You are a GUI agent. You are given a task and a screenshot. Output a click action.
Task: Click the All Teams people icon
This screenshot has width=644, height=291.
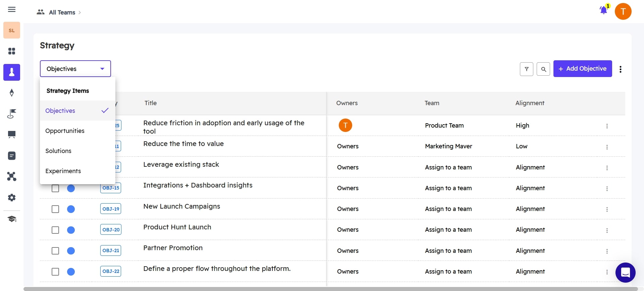[x=41, y=12]
